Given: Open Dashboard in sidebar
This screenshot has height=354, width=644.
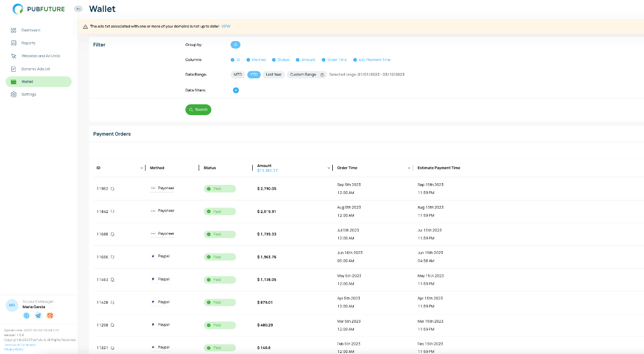Looking at the screenshot, I should click(30, 30).
